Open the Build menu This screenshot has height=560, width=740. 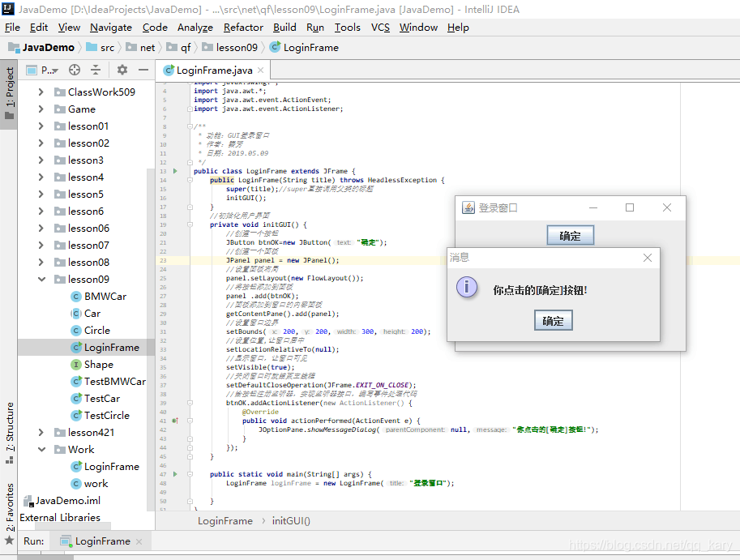pyautogui.click(x=284, y=28)
